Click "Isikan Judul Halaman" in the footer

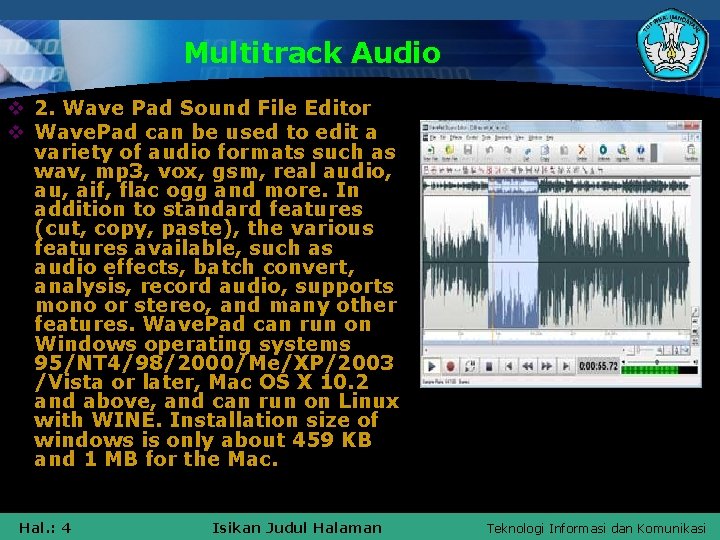click(x=297, y=528)
